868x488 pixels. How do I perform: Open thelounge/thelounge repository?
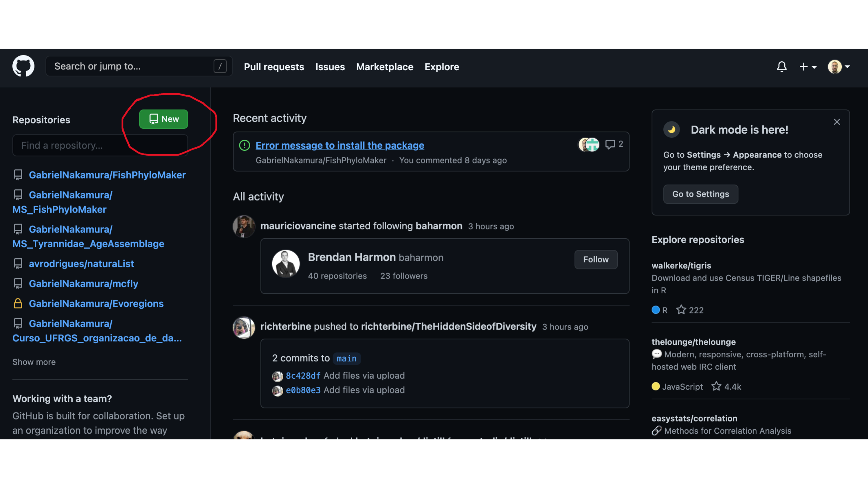point(693,342)
